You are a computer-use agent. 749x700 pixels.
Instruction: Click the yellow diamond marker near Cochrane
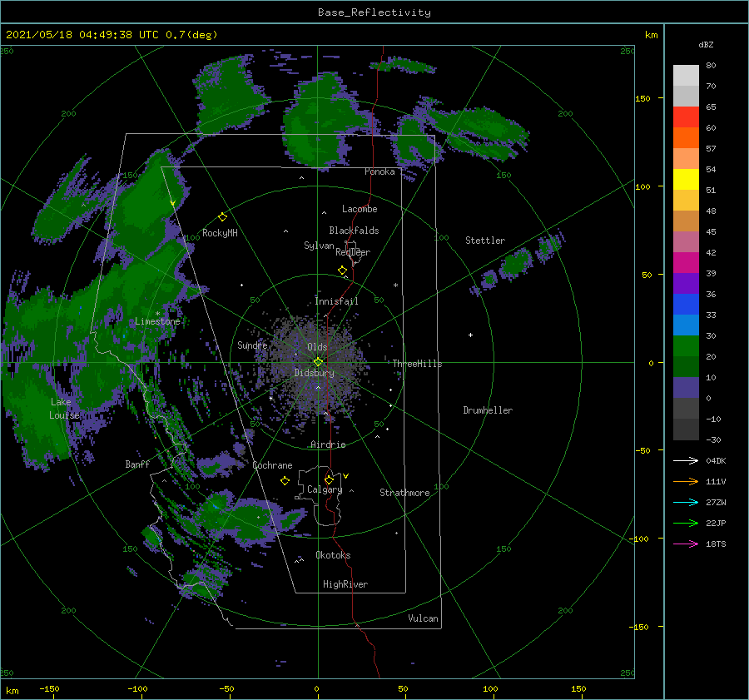click(x=285, y=480)
